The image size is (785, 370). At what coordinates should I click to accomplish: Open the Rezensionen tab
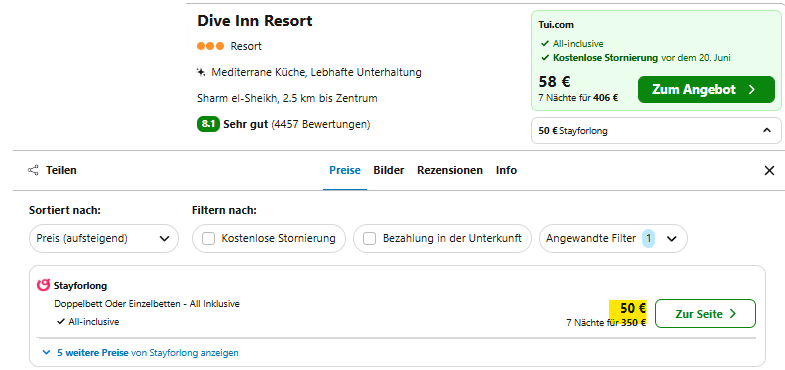(x=450, y=170)
